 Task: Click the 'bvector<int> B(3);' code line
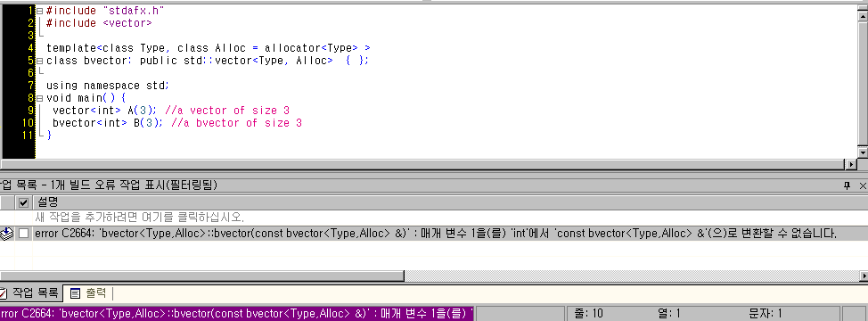[x=108, y=123]
